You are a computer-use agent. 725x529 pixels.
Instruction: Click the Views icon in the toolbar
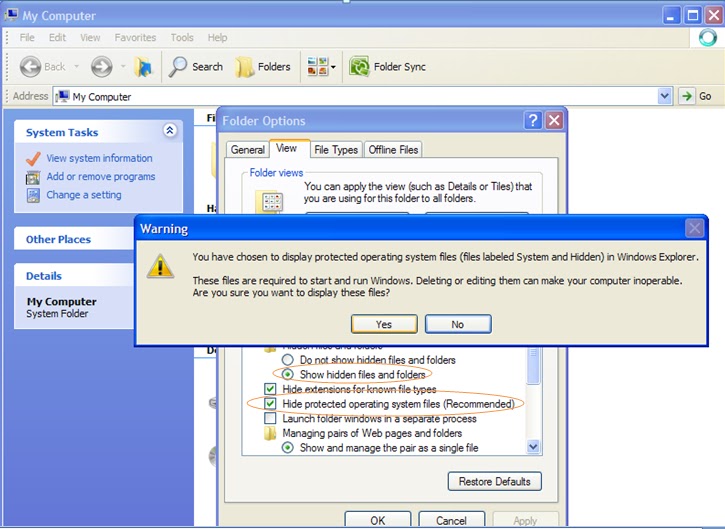click(x=317, y=67)
